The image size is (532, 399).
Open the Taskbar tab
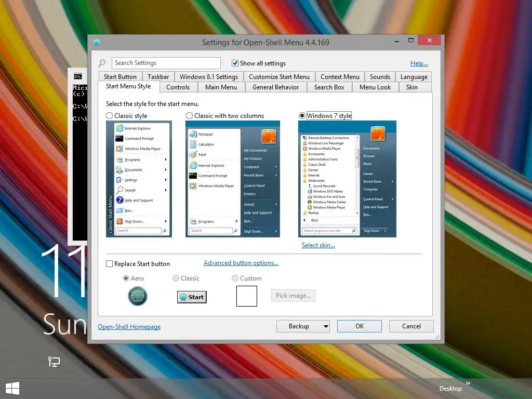tap(158, 77)
